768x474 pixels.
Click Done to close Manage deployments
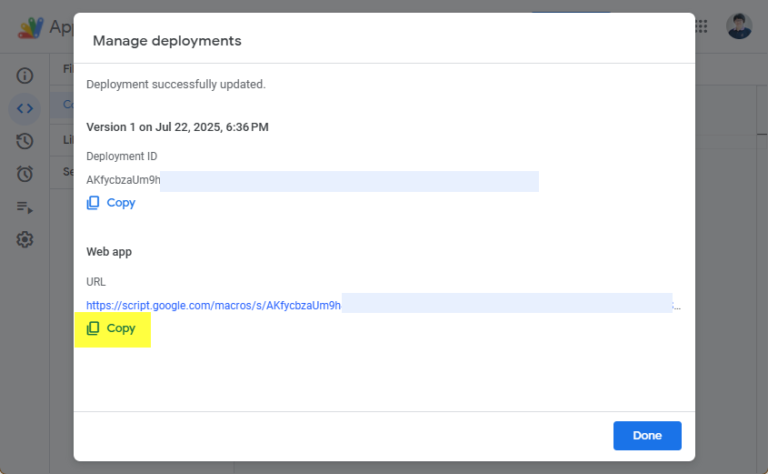click(x=647, y=435)
